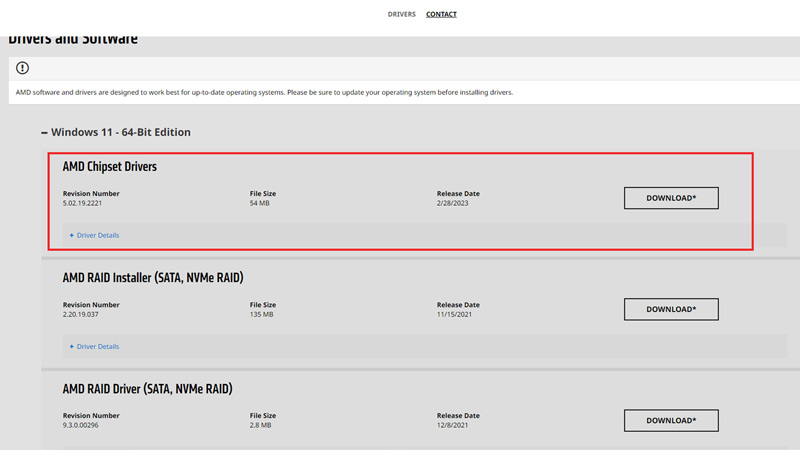The width and height of the screenshot is (800, 450).
Task: Expand Driver Details under AMD Chipset Drivers
Action: point(94,235)
